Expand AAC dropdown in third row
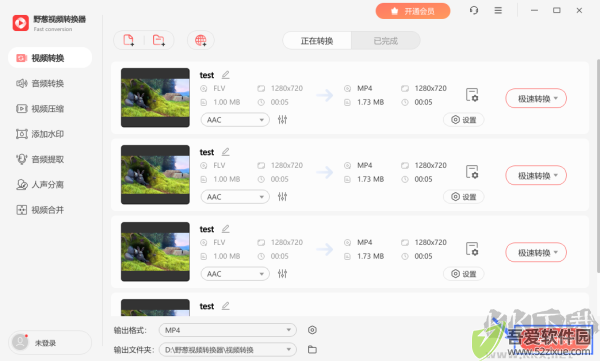600x361 pixels. pos(235,274)
